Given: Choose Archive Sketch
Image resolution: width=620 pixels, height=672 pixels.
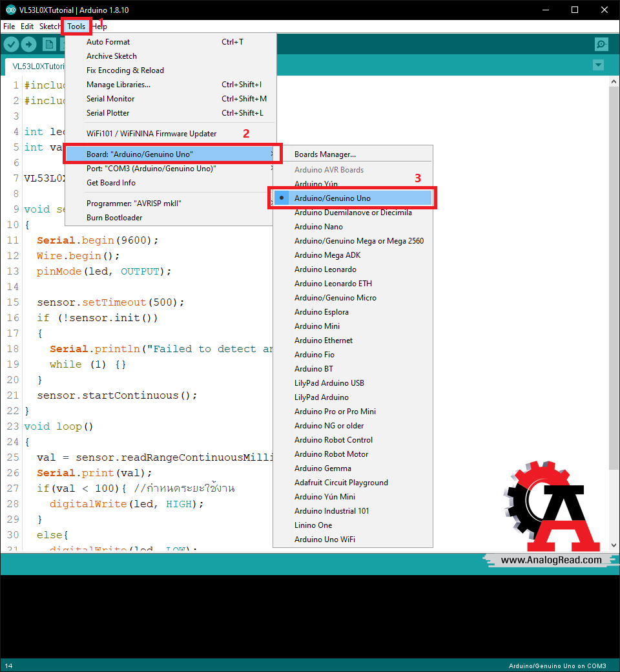Looking at the screenshot, I should pyautogui.click(x=170, y=56).
